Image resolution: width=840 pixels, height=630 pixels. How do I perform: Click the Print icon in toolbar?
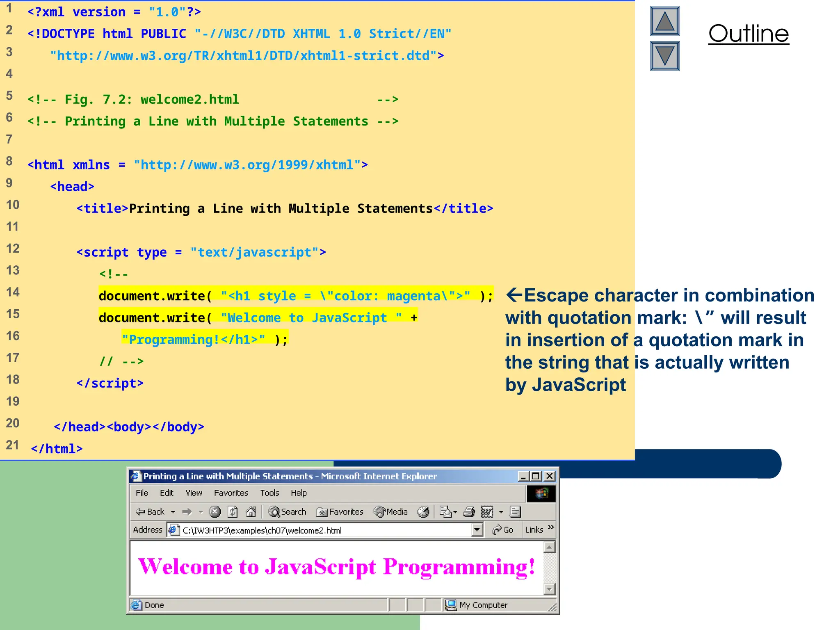(x=469, y=511)
